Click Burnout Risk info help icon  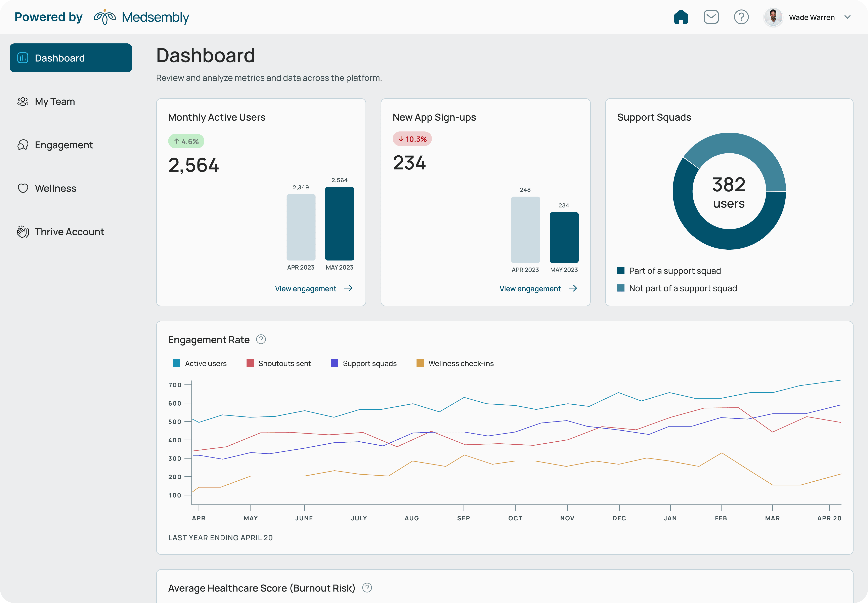pyautogui.click(x=367, y=588)
